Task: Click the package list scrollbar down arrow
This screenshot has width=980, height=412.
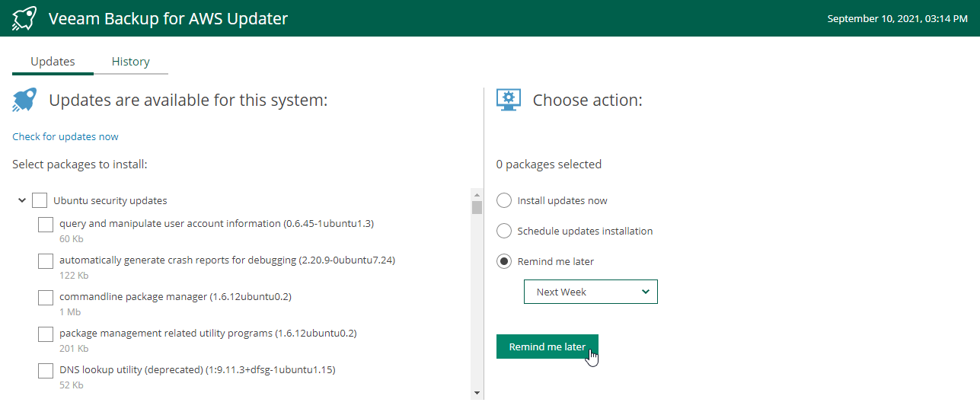Action: tap(477, 393)
